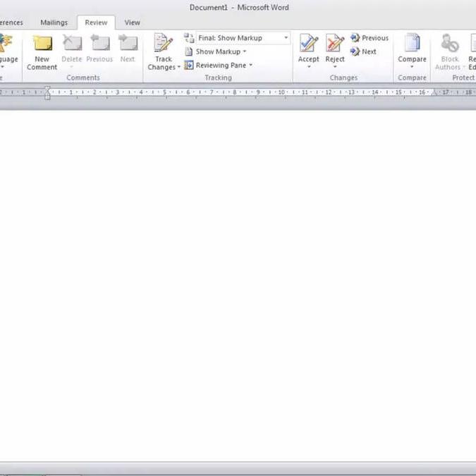Image resolution: width=476 pixels, height=476 pixels.
Task: Open the References tab
Action: click(11, 23)
